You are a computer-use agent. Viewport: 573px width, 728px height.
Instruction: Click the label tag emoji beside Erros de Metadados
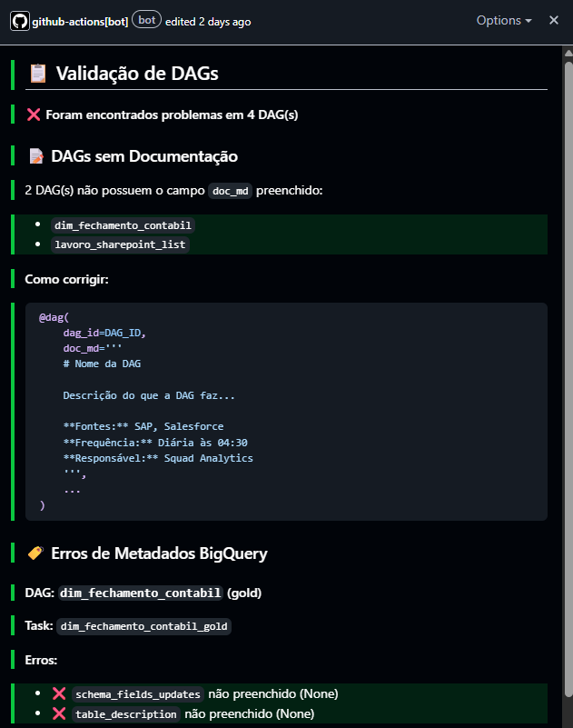35,553
